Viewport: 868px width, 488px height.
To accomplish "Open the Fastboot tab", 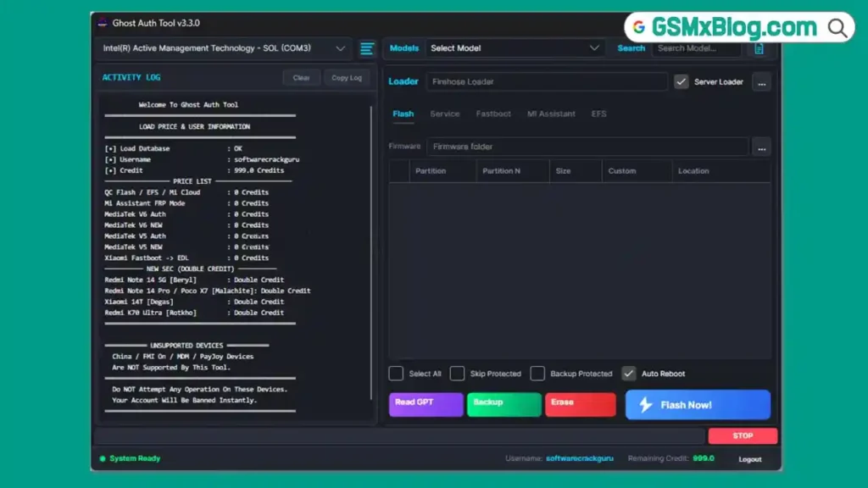I will click(493, 114).
